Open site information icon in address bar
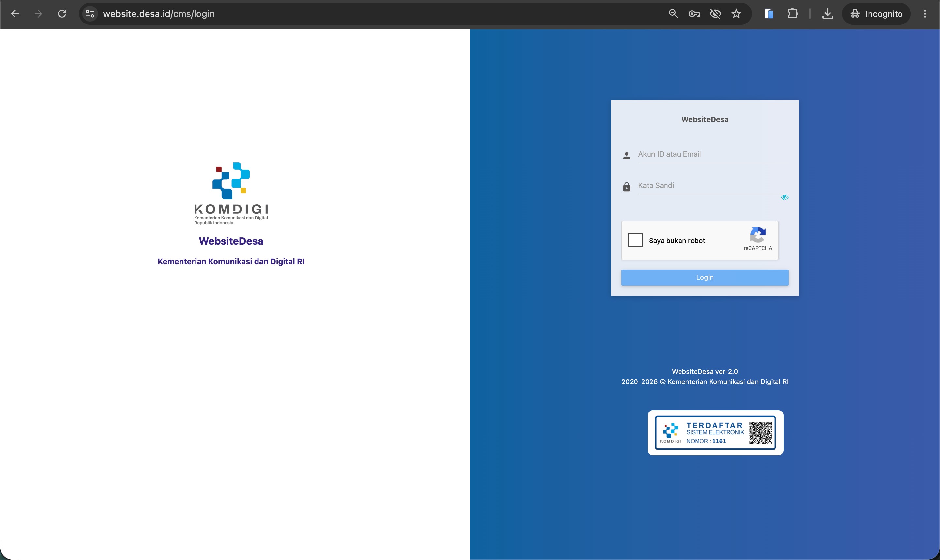940x560 pixels. (90, 14)
